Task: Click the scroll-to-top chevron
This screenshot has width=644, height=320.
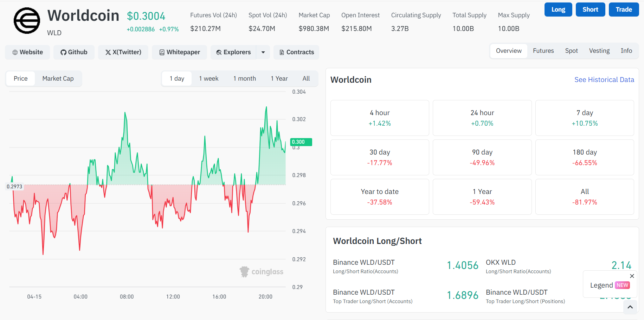Action: pyautogui.click(x=630, y=307)
